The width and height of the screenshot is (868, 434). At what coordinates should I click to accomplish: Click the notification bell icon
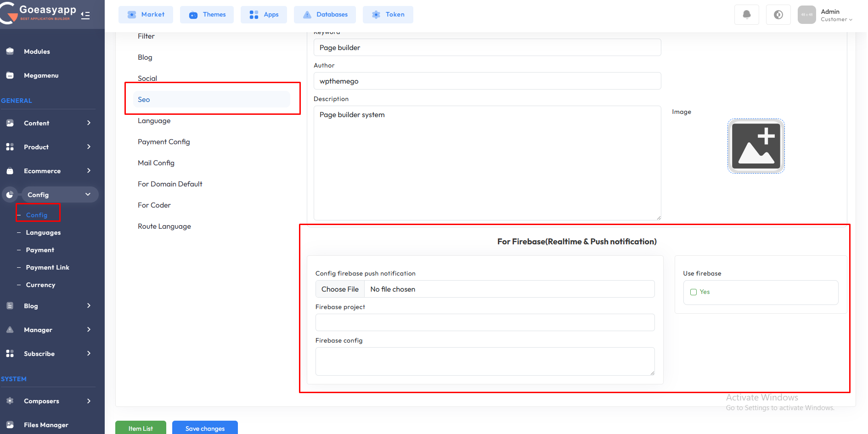pos(746,15)
